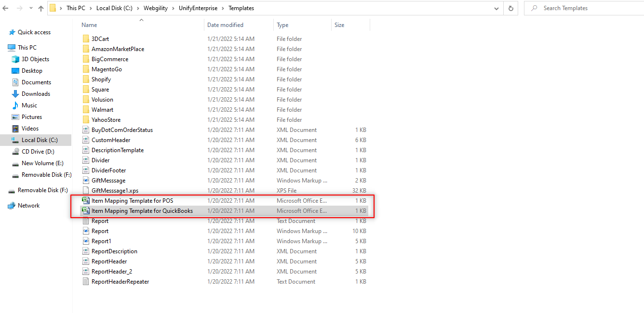Go back using the Back arrow
The width and height of the screenshot is (644, 313).
(5, 8)
